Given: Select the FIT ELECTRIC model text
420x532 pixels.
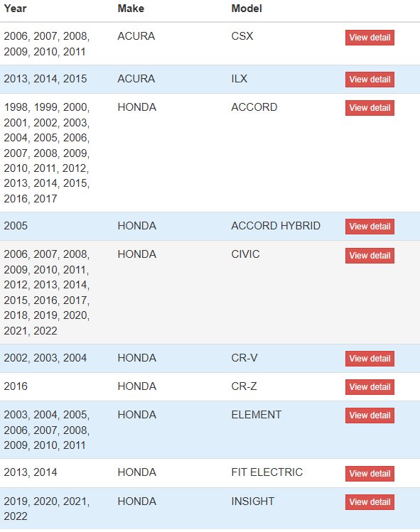Looking at the screenshot, I should [267, 472].
